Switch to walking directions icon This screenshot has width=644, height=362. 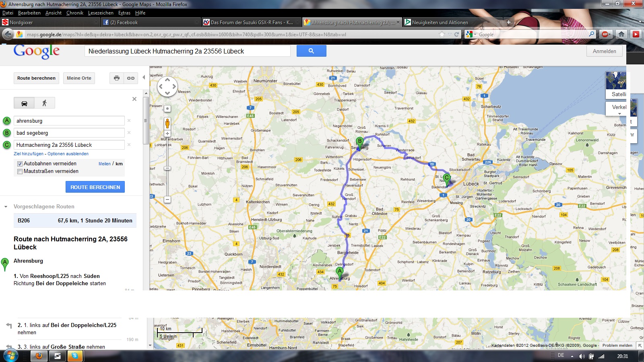(45, 103)
